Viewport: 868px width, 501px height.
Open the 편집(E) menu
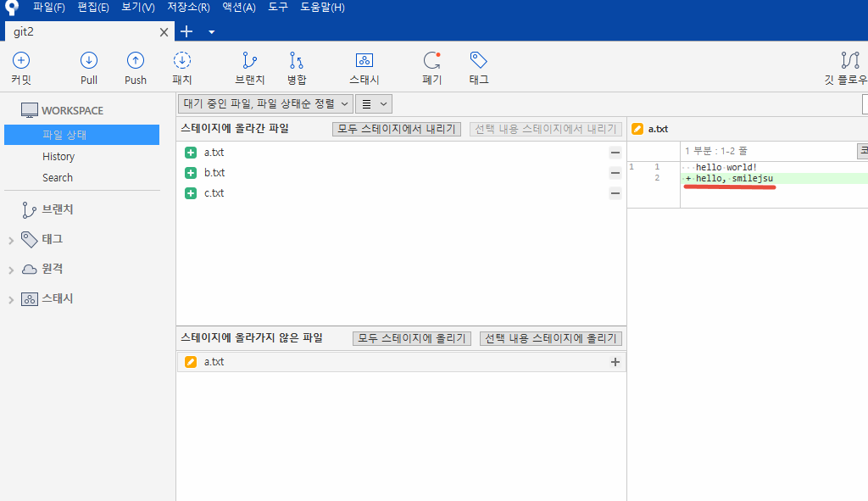[93, 7]
